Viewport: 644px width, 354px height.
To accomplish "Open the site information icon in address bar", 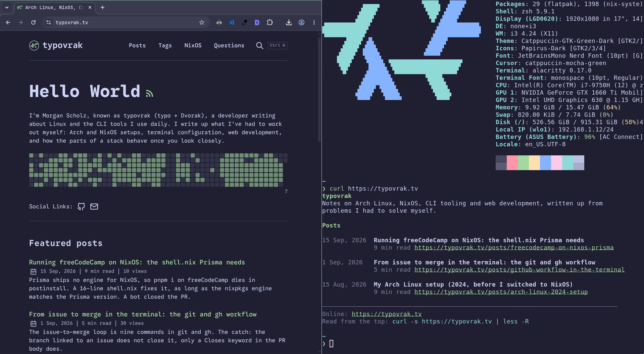I will pos(49,22).
